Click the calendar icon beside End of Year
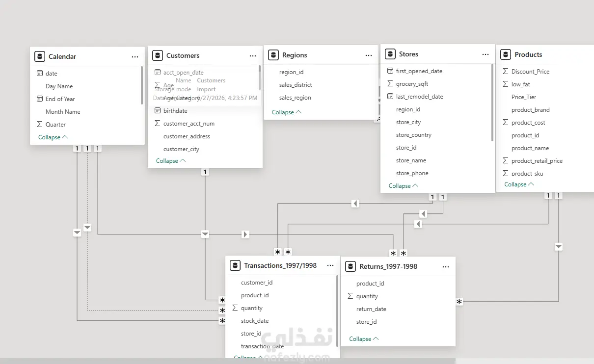 pos(40,99)
